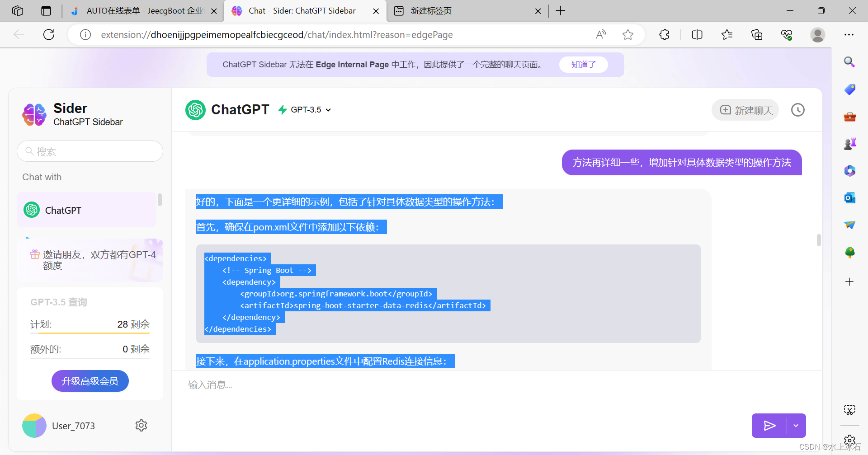Click 升级高级会员 upgrade button

90,381
